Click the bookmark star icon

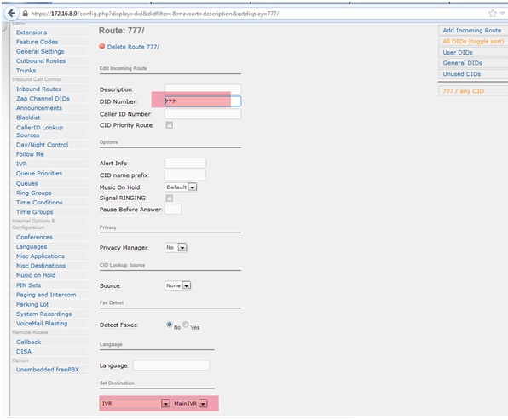click(x=492, y=14)
